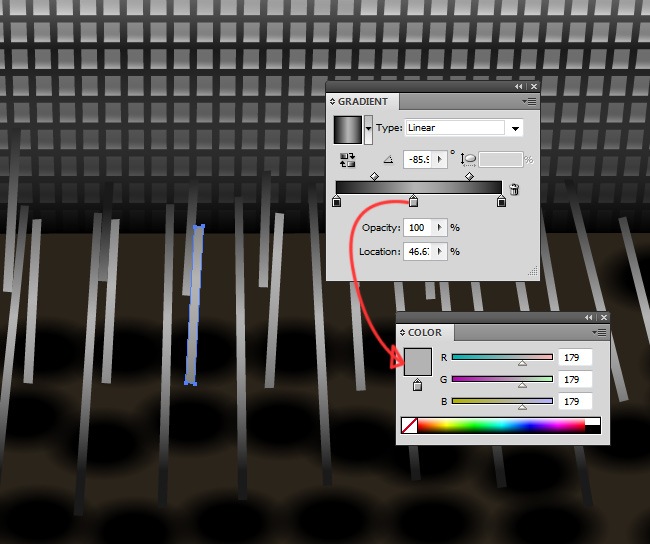Screen dimensions: 650x544
Task: Open the Opacity flyout arrow
Action: click(439, 228)
